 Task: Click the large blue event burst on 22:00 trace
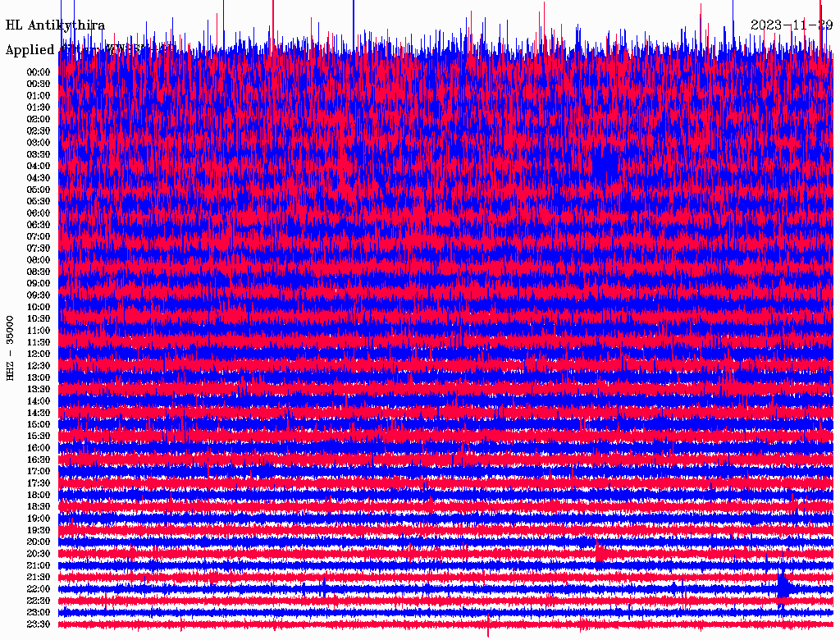coord(784,585)
